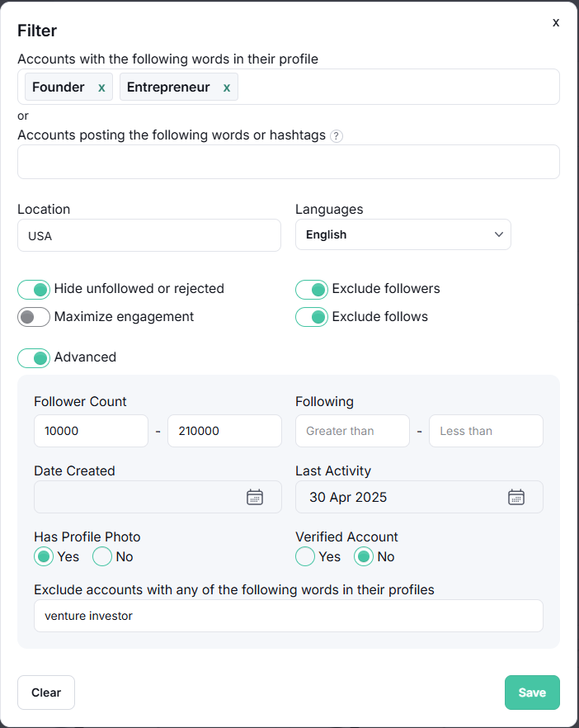Click the posting words or hashtags box
This screenshot has height=728, width=579.
pyautogui.click(x=289, y=162)
